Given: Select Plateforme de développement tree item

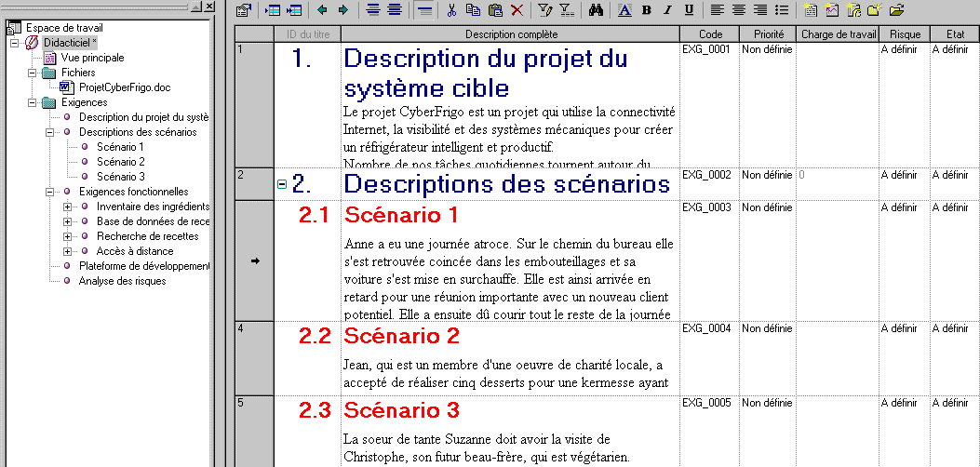Looking at the screenshot, I should [x=144, y=266].
